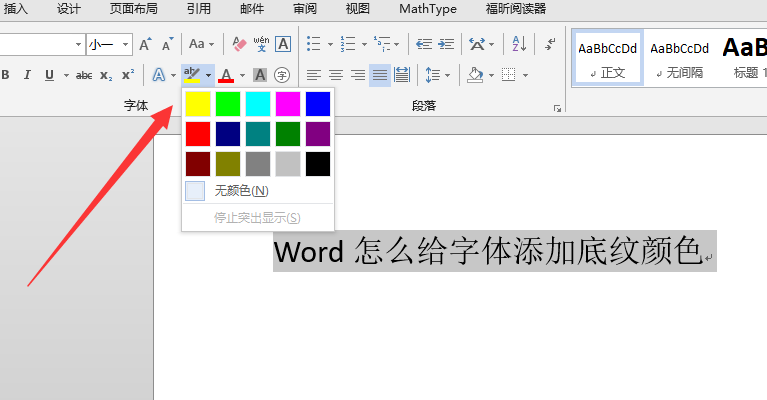Toggle Subscript formatting
Image resolution: width=767 pixels, height=400 pixels.
click(x=106, y=75)
